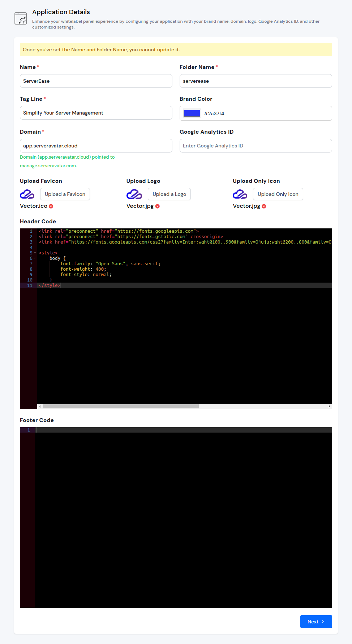Edit the Domain field app.serveravatar.cloud
This screenshot has height=644, width=352.
(x=96, y=146)
